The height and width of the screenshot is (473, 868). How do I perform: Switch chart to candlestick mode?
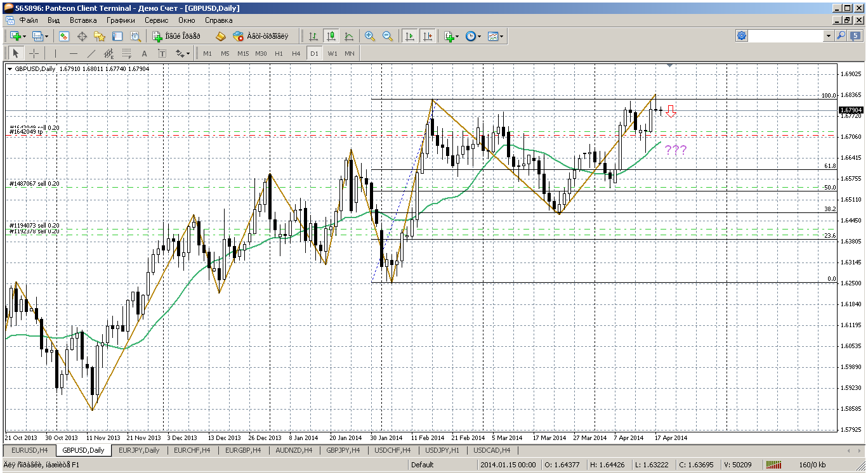pos(331,36)
